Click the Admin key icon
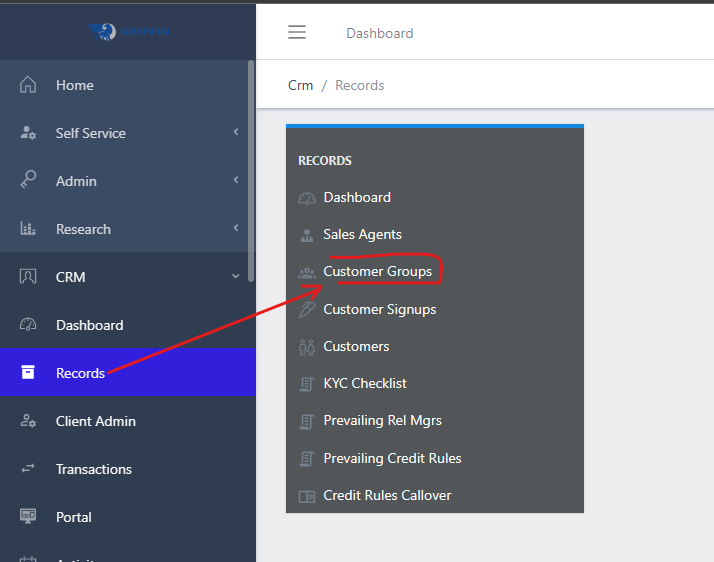The image size is (714, 562). point(28,181)
